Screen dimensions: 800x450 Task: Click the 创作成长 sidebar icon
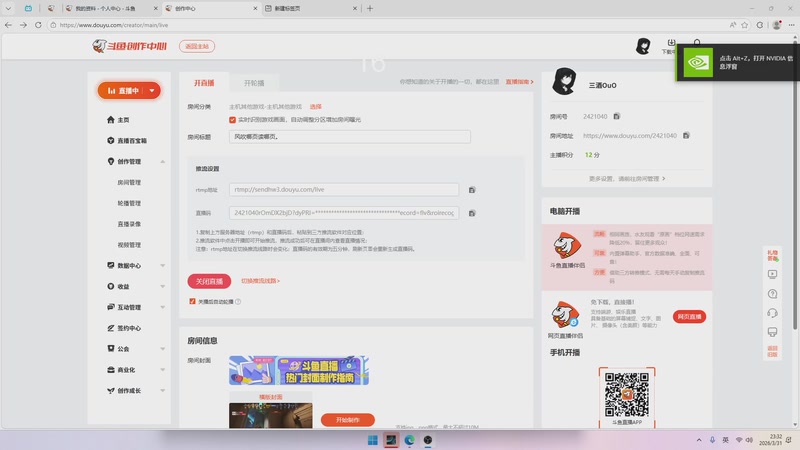pyautogui.click(x=111, y=390)
